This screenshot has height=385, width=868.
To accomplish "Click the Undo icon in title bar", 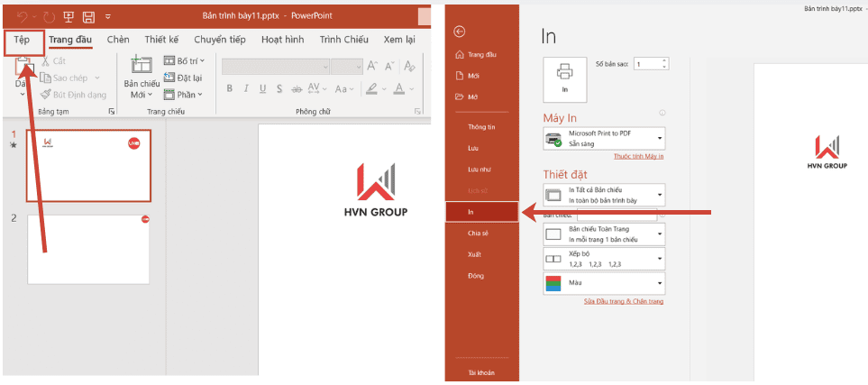I will pos(23,17).
